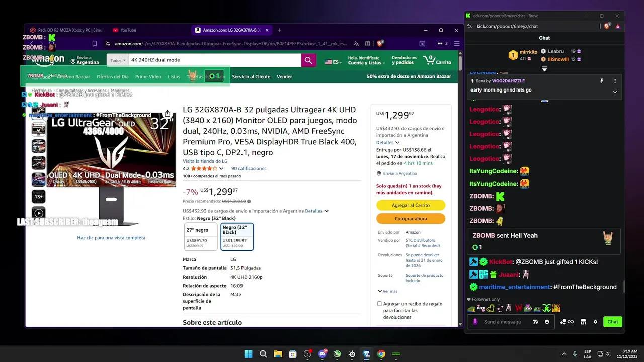644x362 pixels.
Task: Switch to Pack DD R3 MOZA tab
Action: [66, 30]
